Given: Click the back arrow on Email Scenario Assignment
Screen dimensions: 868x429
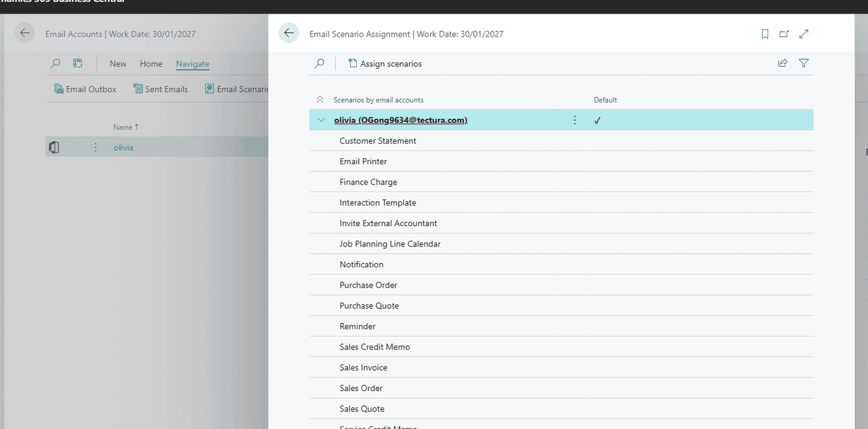Looking at the screenshot, I should coord(289,32).
